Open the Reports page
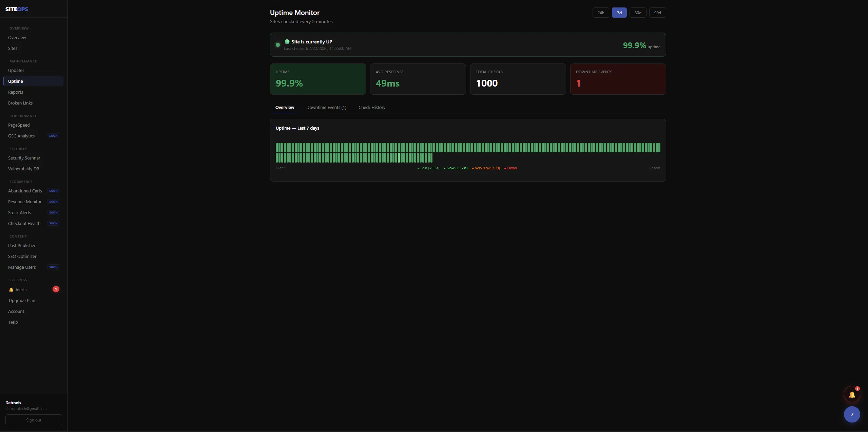This screenshot has width=868, height=432. [33, 92]
